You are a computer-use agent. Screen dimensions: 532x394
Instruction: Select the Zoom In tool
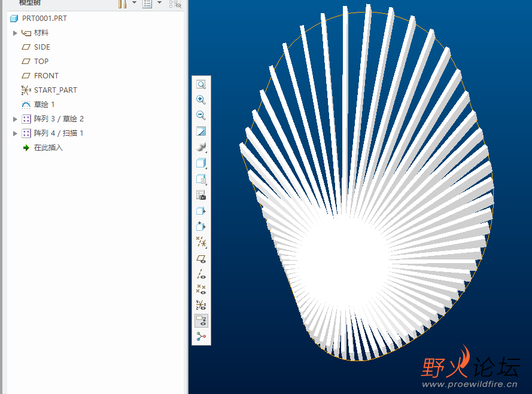pyautogui.click(x=201, y=100)
